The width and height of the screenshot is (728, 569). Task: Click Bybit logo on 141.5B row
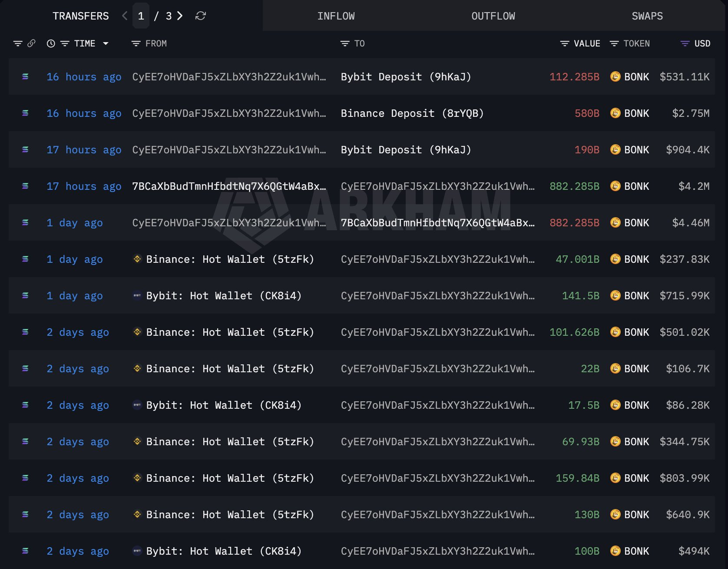pyautogui.click(x=137, y=295)
